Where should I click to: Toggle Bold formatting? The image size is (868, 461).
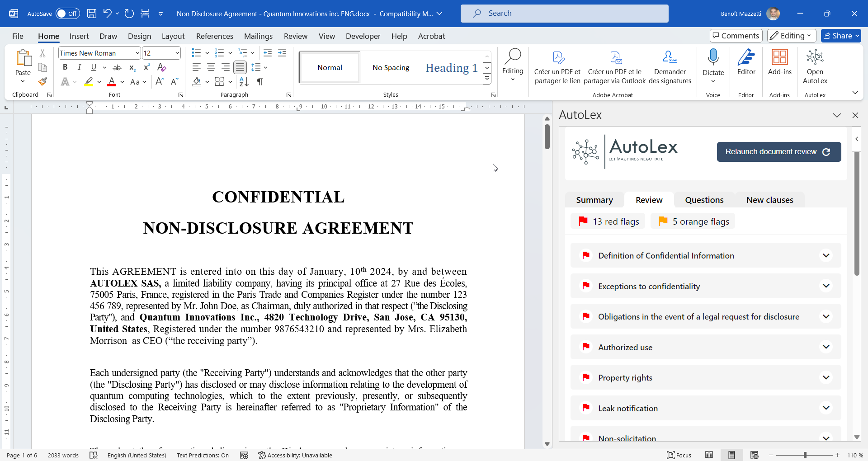pyautogui.click(x=65, y=67)
